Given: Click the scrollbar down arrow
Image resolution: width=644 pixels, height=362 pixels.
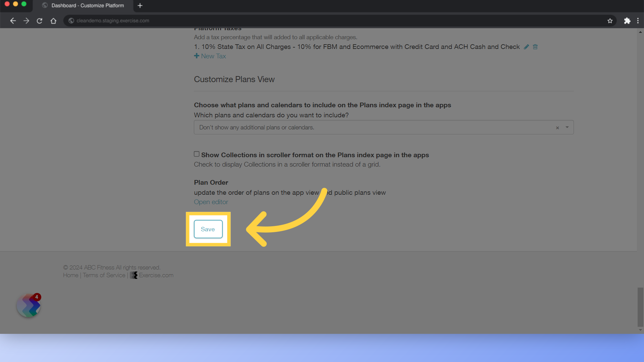Looking at the screenshot, I should (640, 330).
